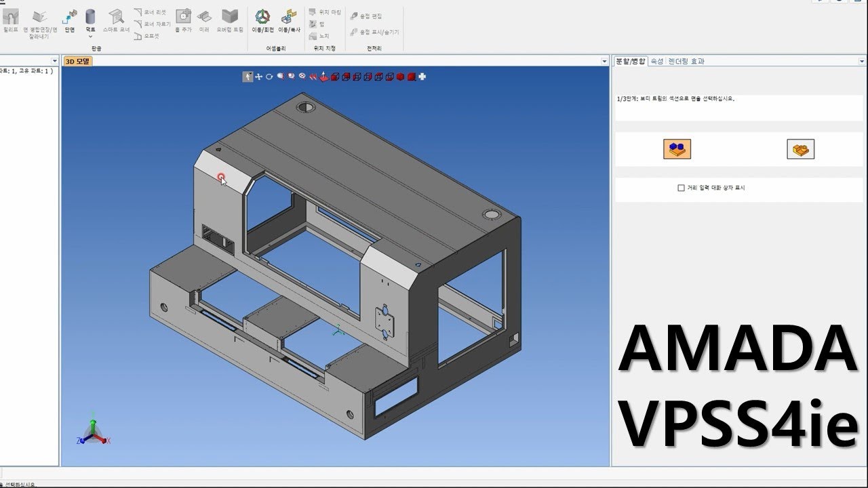Enable the 거리 입력 대화 상자 표시 checkbox

[x=681, y=188]
